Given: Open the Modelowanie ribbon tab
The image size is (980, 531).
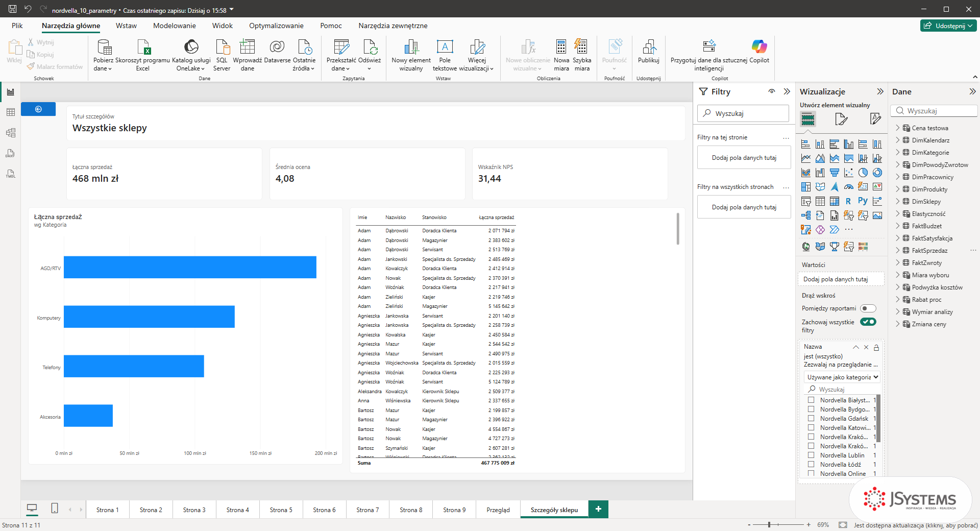Looking at the screenshot, I should [x=175, y=26].
